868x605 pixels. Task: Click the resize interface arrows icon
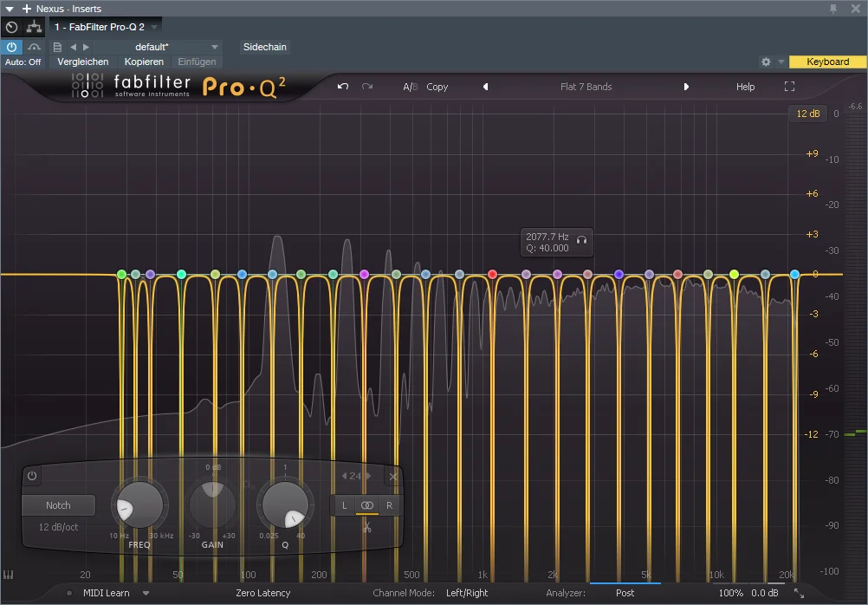point(800,593)
